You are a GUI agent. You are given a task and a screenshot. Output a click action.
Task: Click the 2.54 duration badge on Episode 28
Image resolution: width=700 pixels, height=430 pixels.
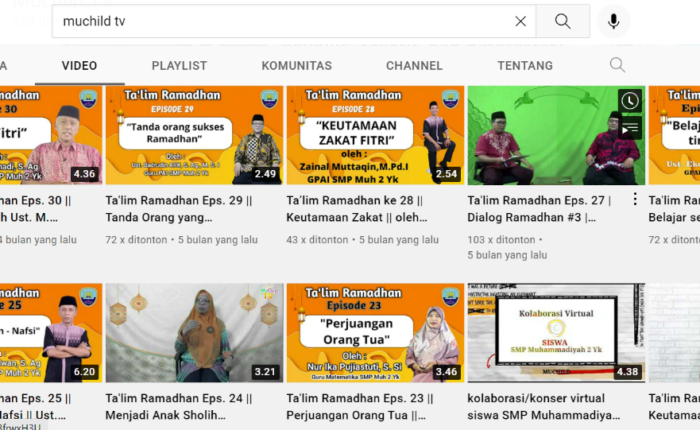446,174
